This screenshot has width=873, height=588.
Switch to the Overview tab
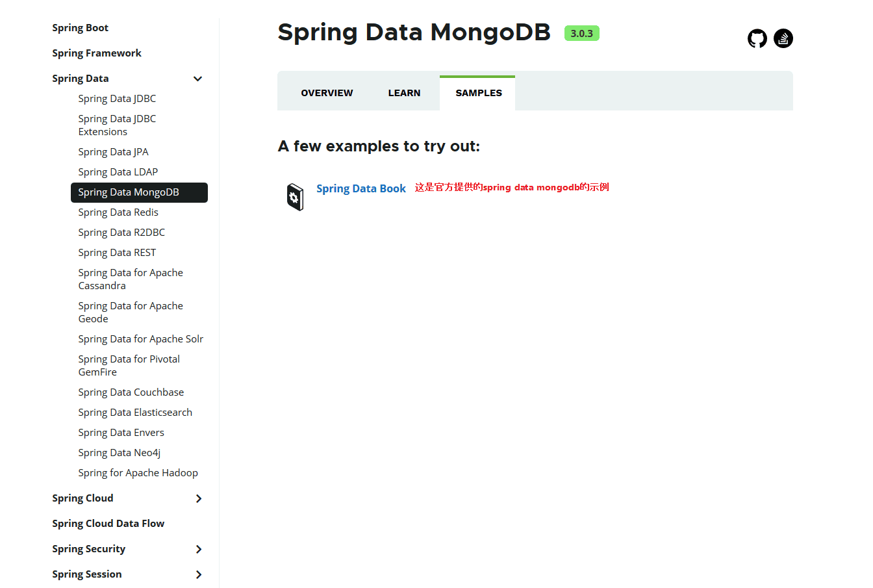pyautogui.click(x=327, y=93)
